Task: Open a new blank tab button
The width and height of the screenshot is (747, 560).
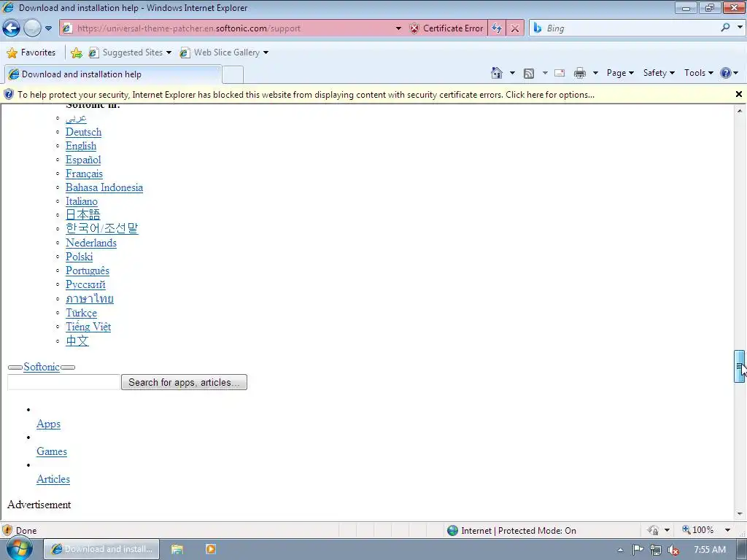Action: [x=233, y=75]
